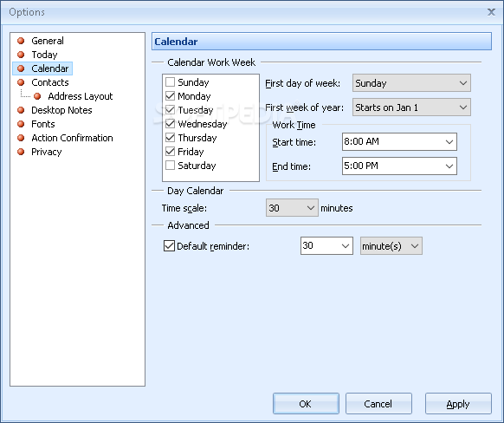Open the Today options page

point(44,55)
